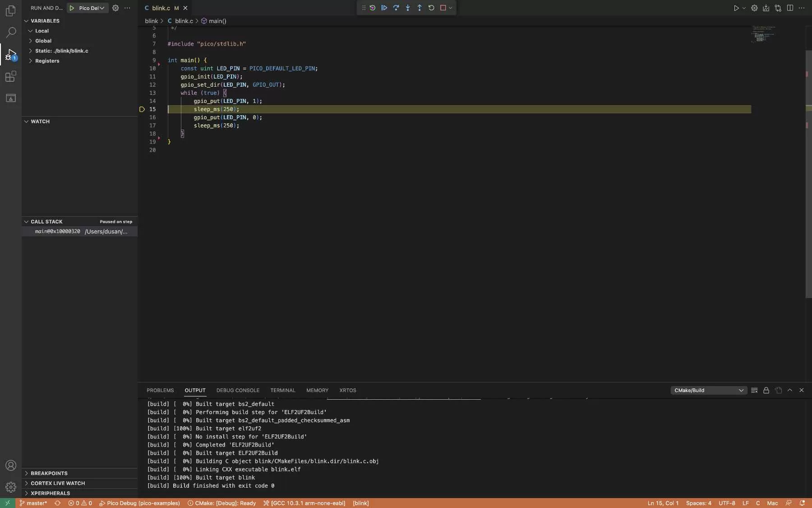Step out of current function
The height and width of the screenshot is (508, 812).
(420, 8)
